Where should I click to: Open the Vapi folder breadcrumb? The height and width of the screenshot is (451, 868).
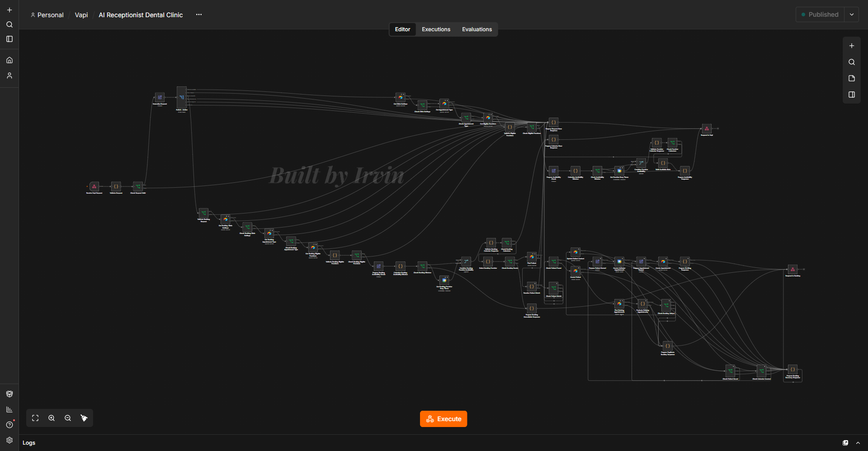pos(81,15)
